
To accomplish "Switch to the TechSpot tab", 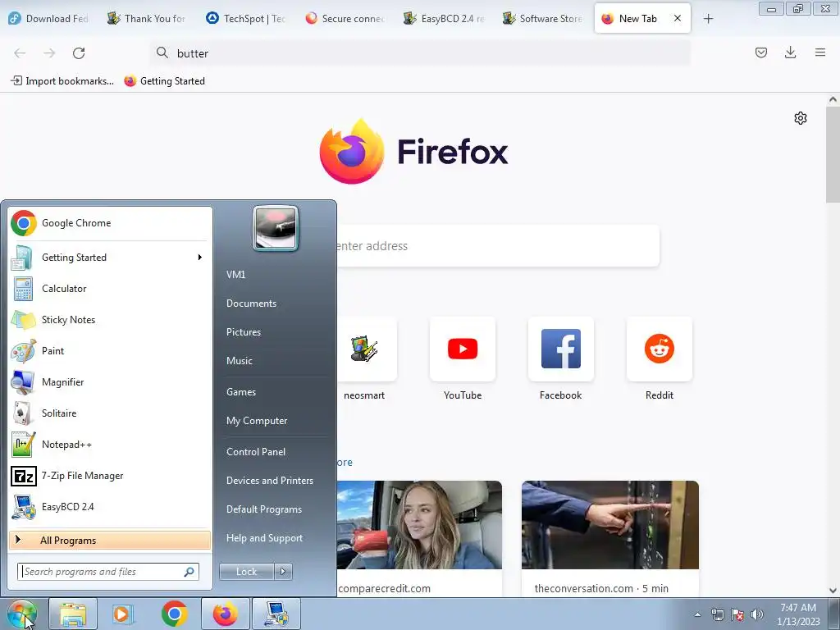I will pos(246,18).
